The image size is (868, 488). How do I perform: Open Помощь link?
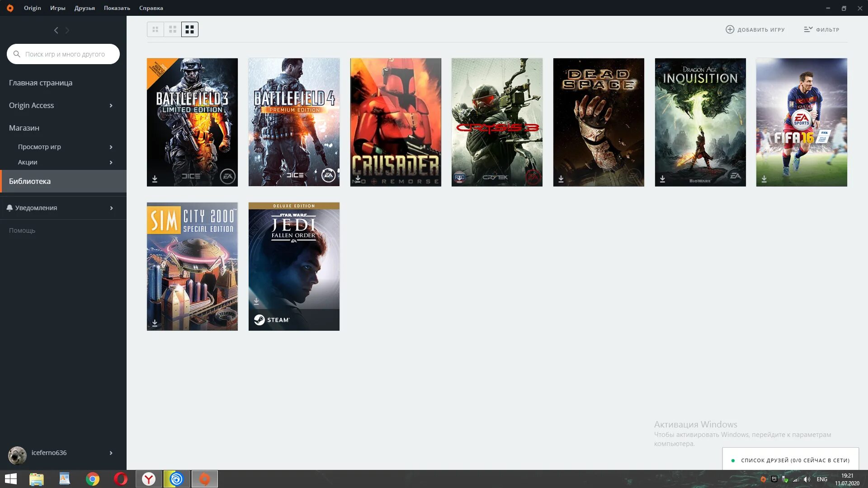tap(22, 230)
